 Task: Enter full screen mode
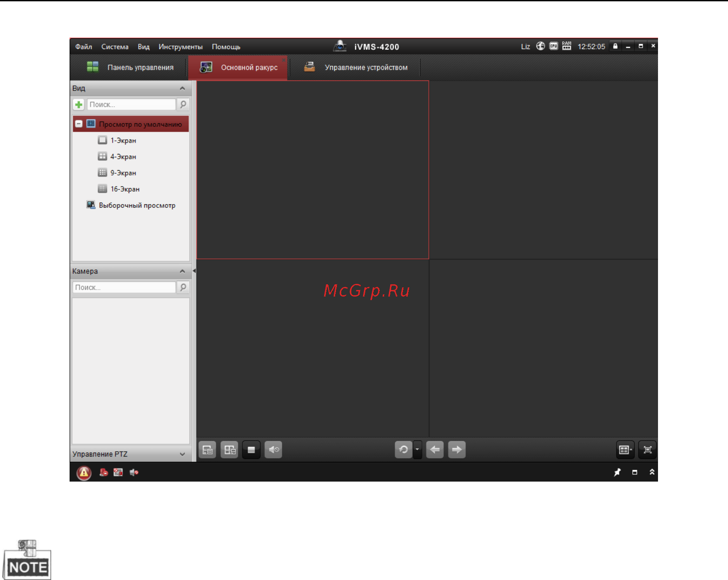pos(647,450)
